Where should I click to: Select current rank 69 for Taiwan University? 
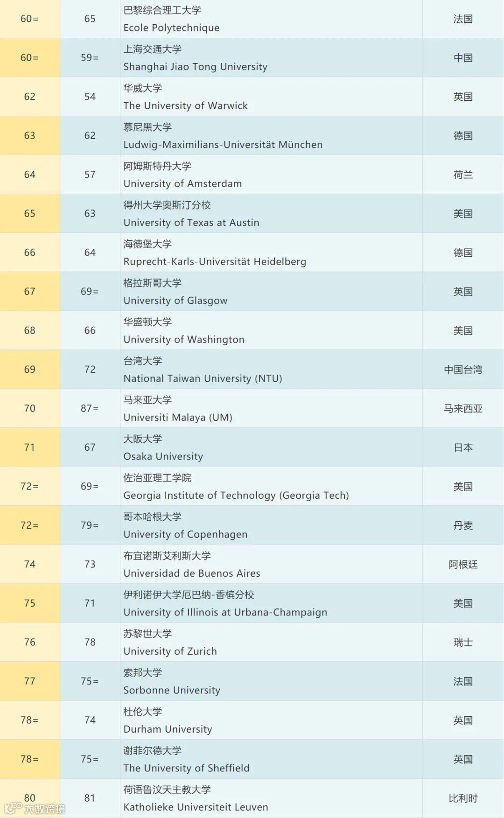click(29, 369)
